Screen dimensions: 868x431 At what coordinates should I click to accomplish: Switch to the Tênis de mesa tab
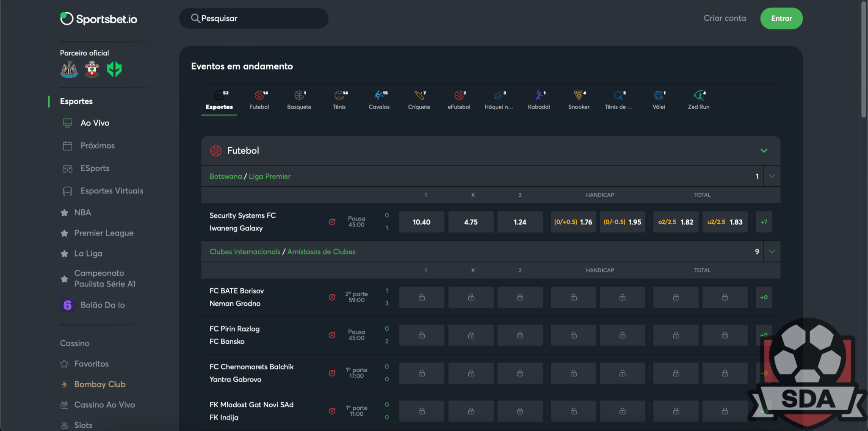(x=619, y=101)
